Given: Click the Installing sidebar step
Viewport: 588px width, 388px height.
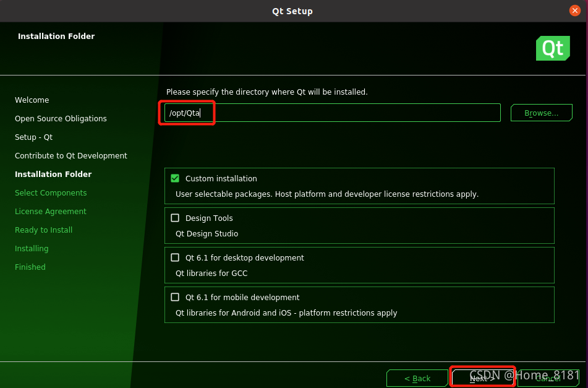Looking at the screenshot, I should coord(32,248).
